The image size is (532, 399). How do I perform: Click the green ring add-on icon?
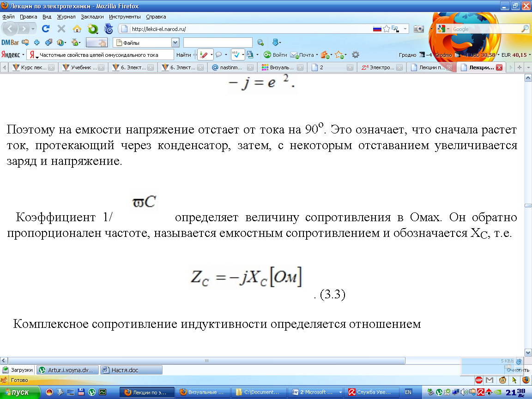tap(93, 29)
